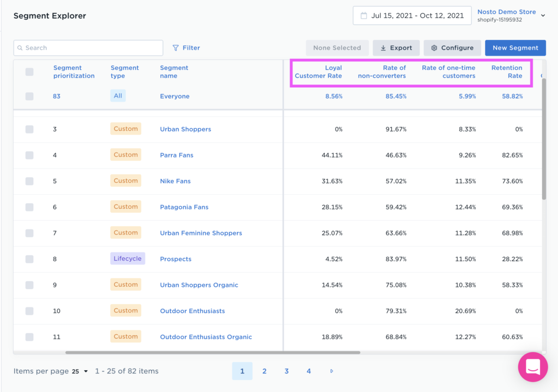Sort by Segment prioritization column

(74, 71)
